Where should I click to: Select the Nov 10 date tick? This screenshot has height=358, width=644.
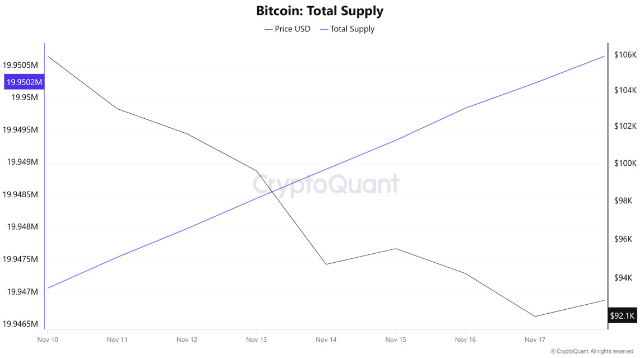click(x=48, y=340)
